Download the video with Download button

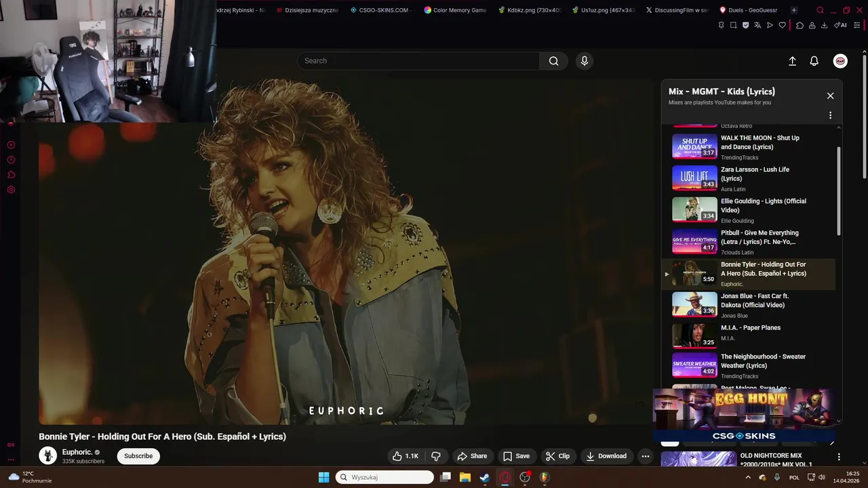606,456
